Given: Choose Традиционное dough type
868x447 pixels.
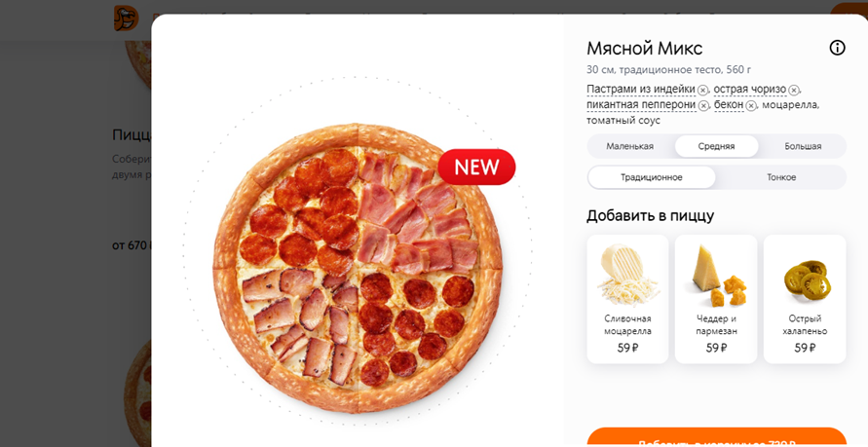Looking at the screenshot, I should [x=651, y=177].
